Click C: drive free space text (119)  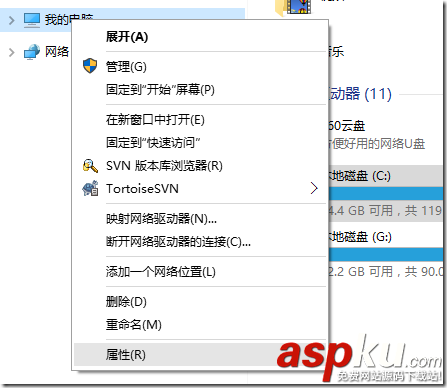pos(386,211)
